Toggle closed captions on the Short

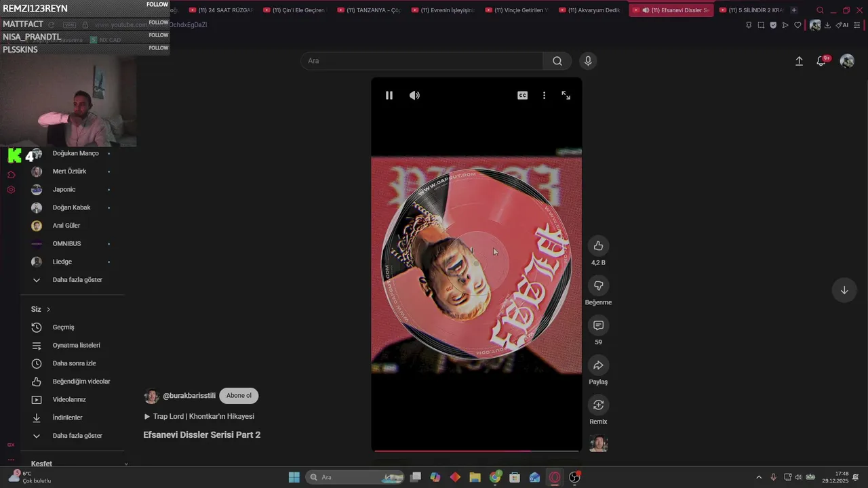coord(522,96)
